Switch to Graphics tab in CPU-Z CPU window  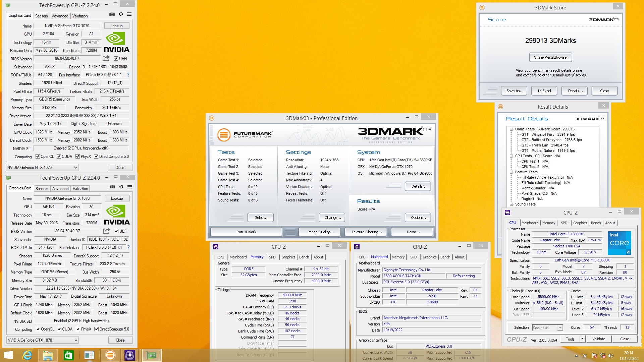580,223
